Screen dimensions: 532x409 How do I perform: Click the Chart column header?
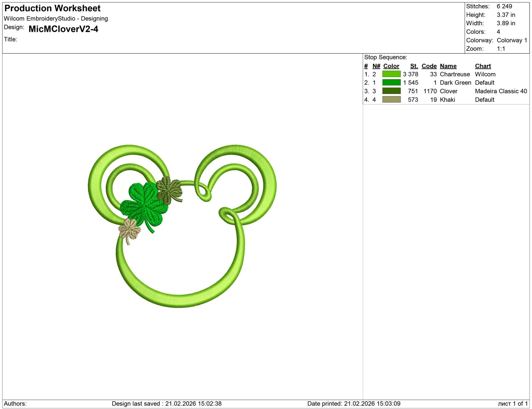[x=483, y=66]
